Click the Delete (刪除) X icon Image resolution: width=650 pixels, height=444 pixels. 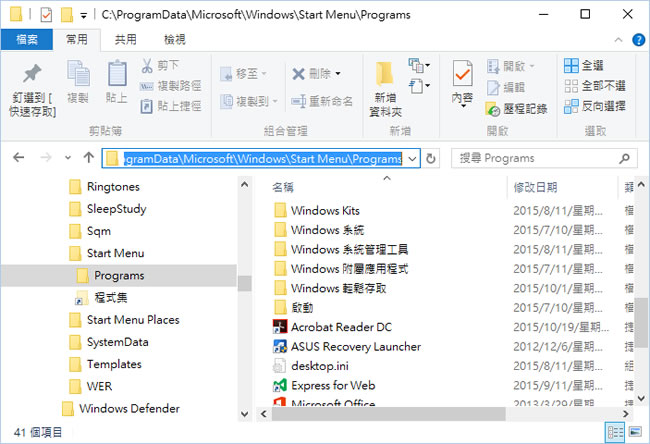coord(298,74)
